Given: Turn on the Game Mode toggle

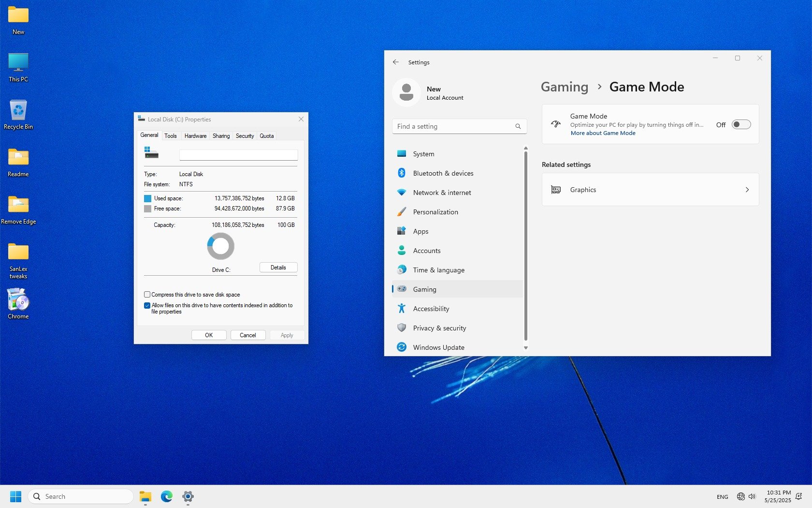Looking at the screenshot, I should point(741,125).
